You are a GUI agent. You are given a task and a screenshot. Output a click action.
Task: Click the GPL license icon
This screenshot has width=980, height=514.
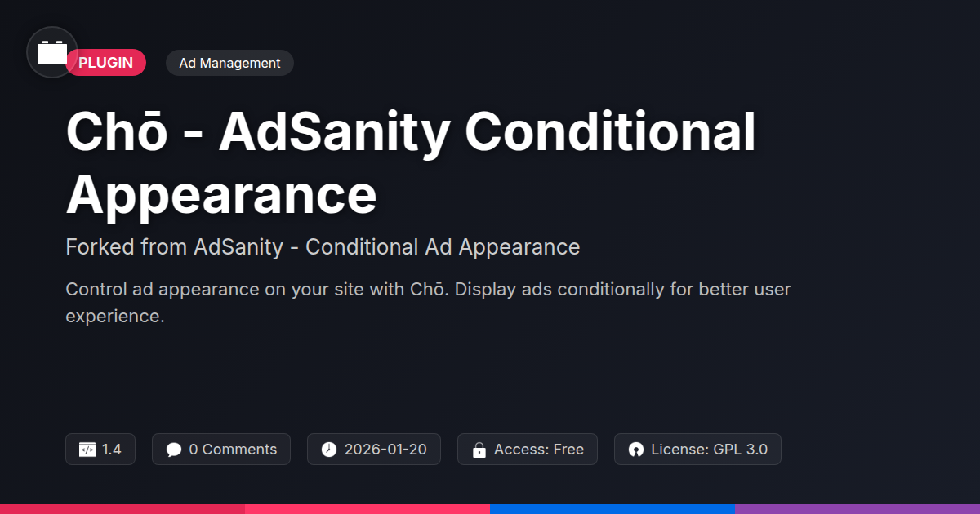[636, 450]
